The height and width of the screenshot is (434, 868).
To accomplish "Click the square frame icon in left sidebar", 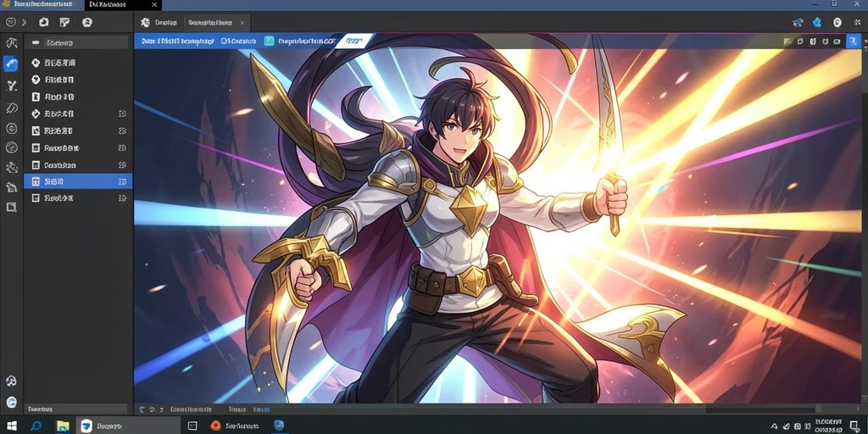I will pyautogui.click(x=11, y=207).
